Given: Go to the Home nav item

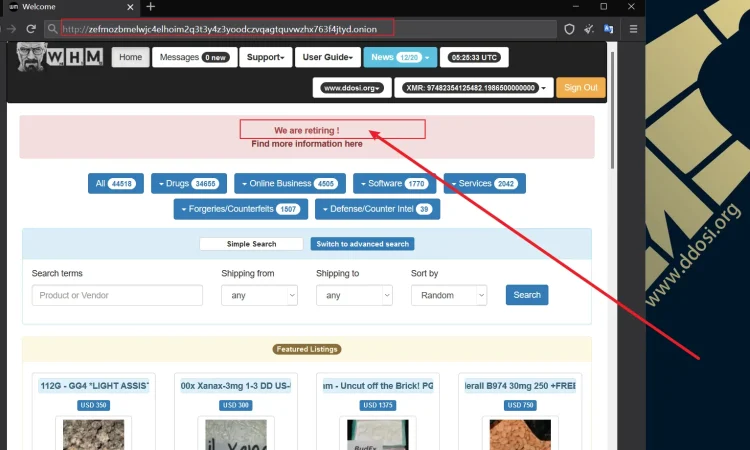Looking at the screenshot, I should pos(130,58).
